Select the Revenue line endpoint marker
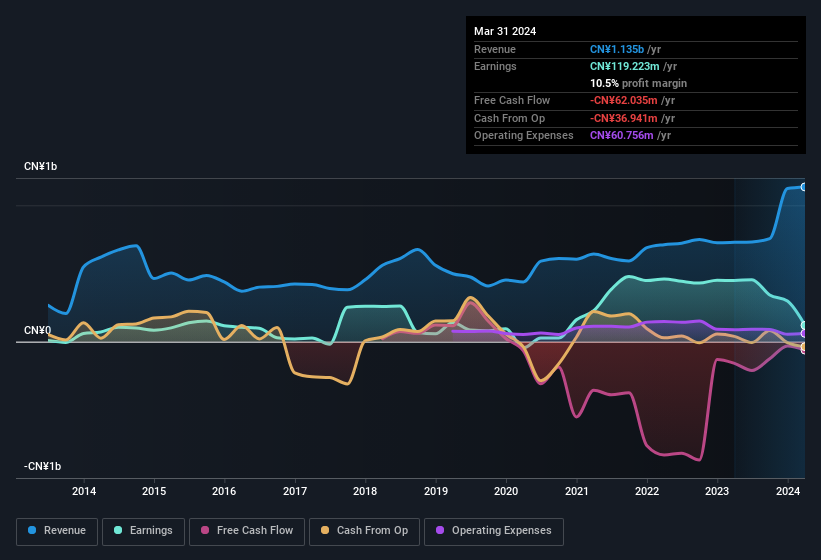This screenshot has height=560, width=821. (804, 187)
